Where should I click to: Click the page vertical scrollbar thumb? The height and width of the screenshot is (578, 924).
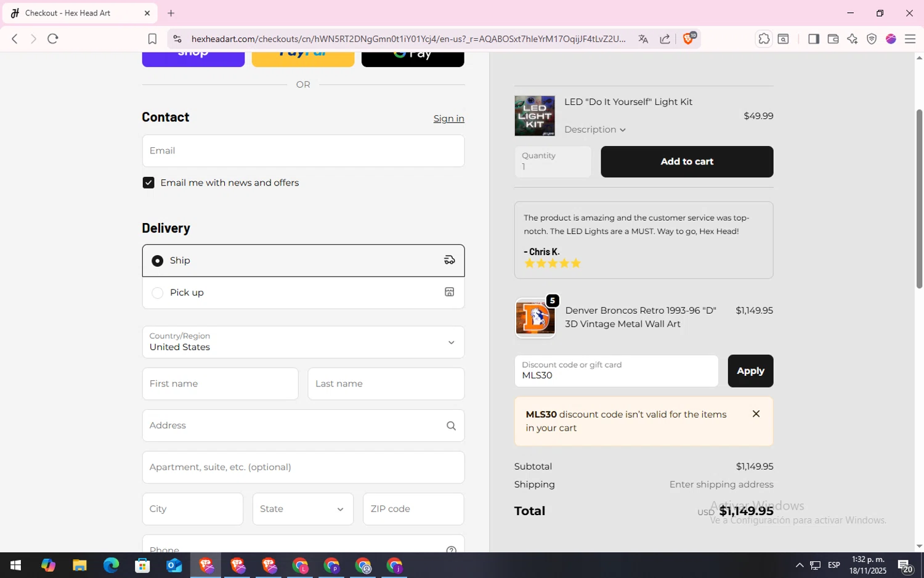point(919,198)
